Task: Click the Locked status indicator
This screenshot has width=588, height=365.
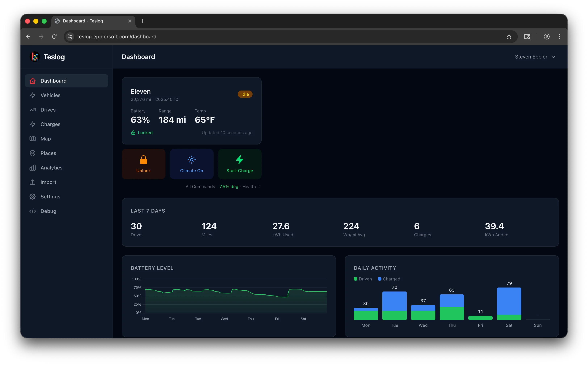Action: coord(142,133)
